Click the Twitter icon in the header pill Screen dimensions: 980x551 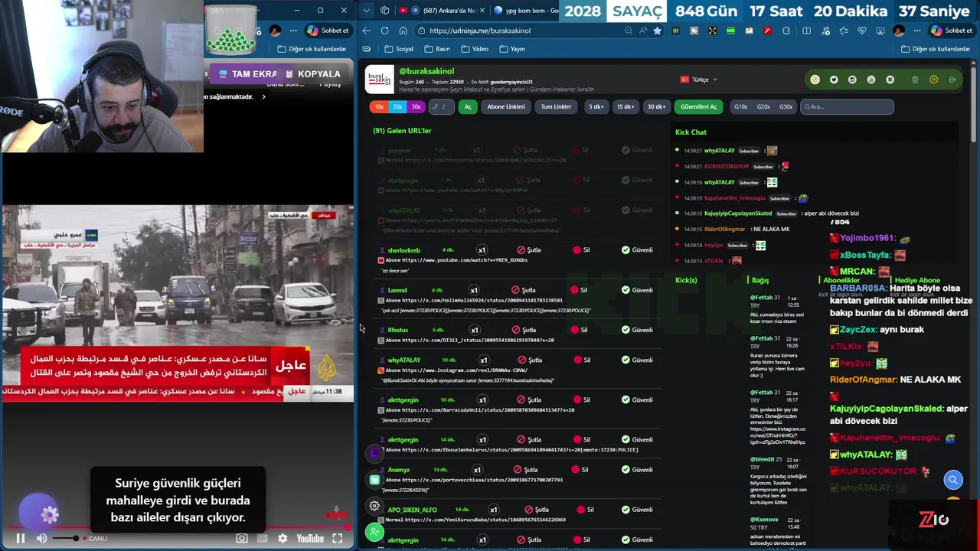(834, 80)
